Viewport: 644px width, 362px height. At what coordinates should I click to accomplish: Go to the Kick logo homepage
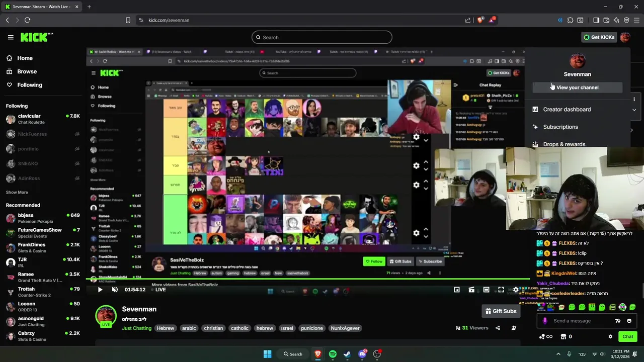click(x=37, y=37)
